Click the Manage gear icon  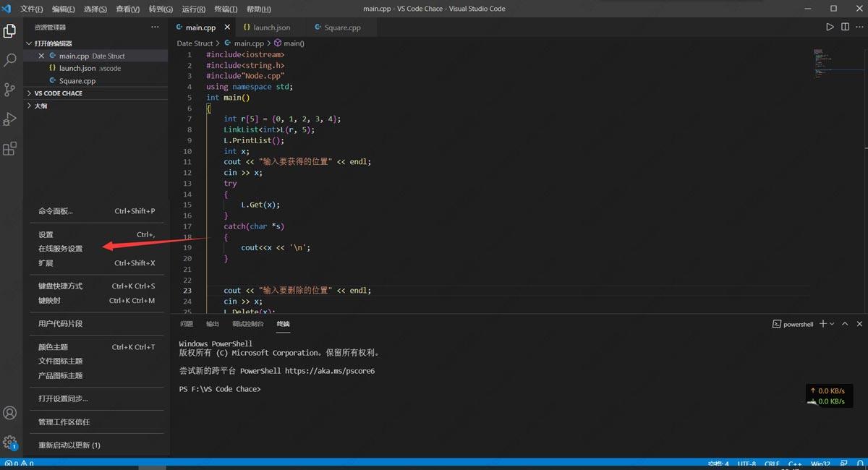point(10,442)
